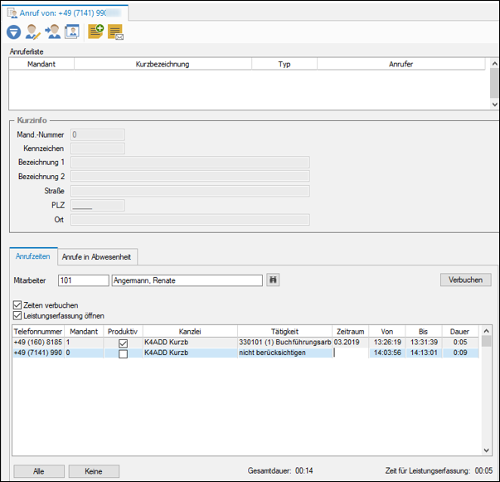
Task: Click the Mitarbeiter number field showing 101
Action: point(83,280)
